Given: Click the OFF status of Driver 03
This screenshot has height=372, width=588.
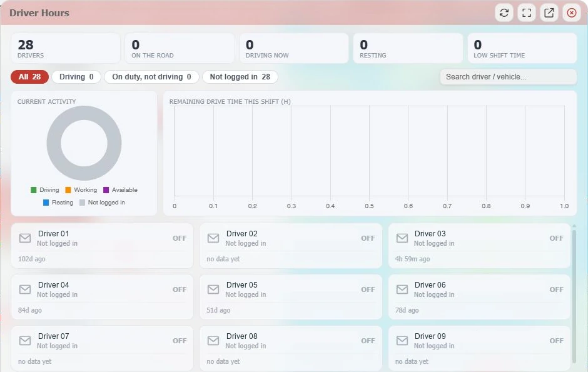Looking at the screenshot, I should (557, 238).
